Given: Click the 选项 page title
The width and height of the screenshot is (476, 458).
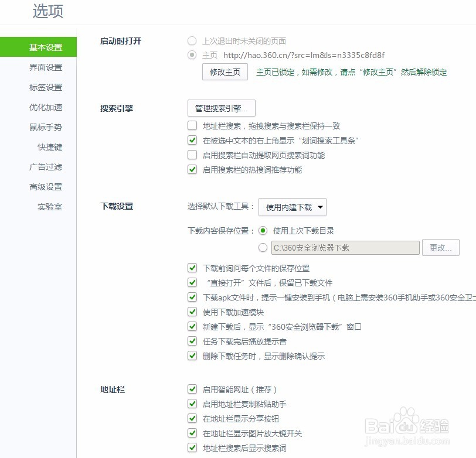Looking at the screenshot, I should coord(48,11).
